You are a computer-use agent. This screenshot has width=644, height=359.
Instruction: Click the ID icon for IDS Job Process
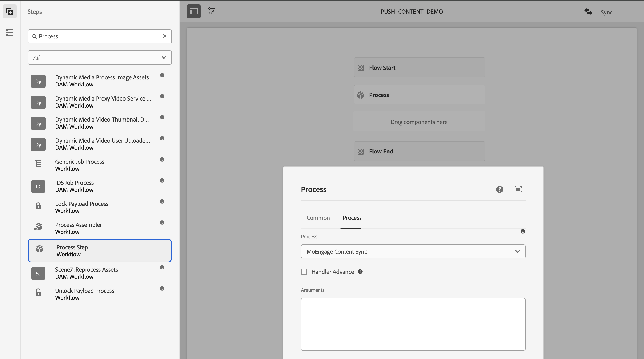coord(38,186)
